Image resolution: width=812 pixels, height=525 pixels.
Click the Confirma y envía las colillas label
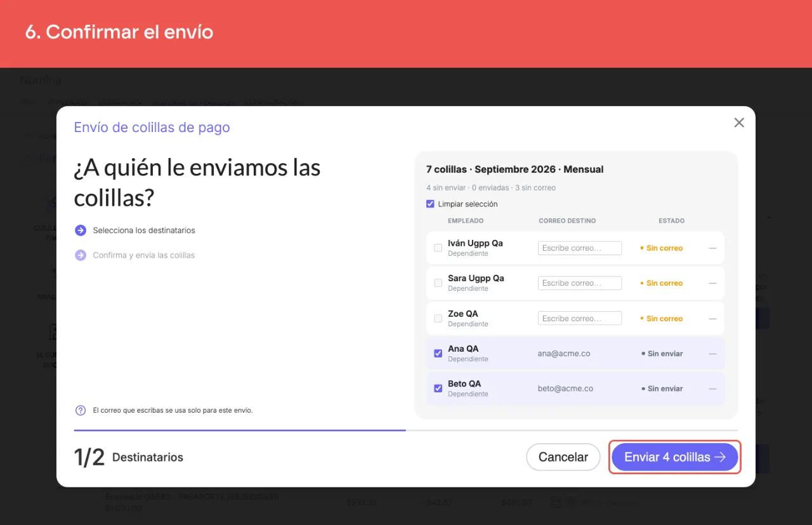(x=144, y=255)
